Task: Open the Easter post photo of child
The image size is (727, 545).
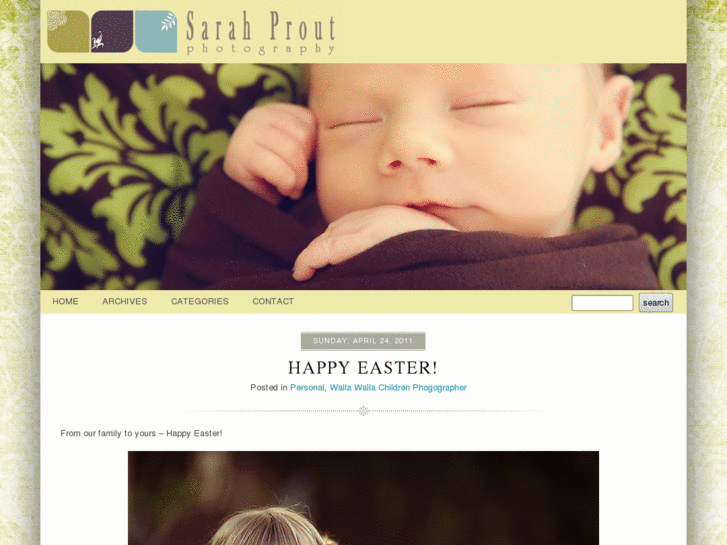Action: (364, 498)
